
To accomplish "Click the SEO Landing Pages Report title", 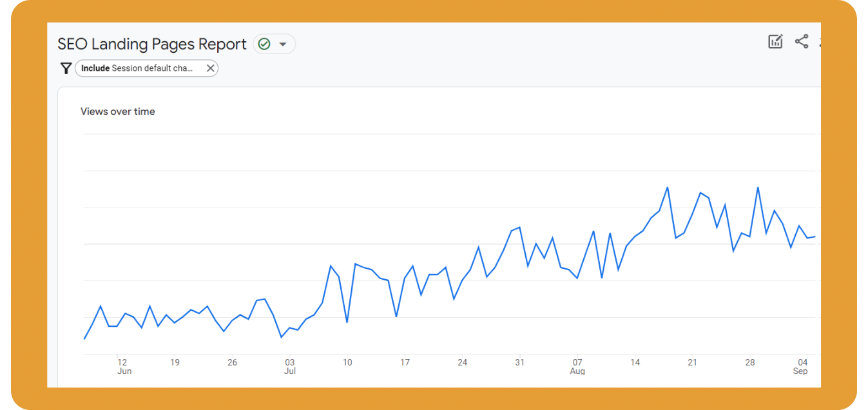I will [151, 43].
